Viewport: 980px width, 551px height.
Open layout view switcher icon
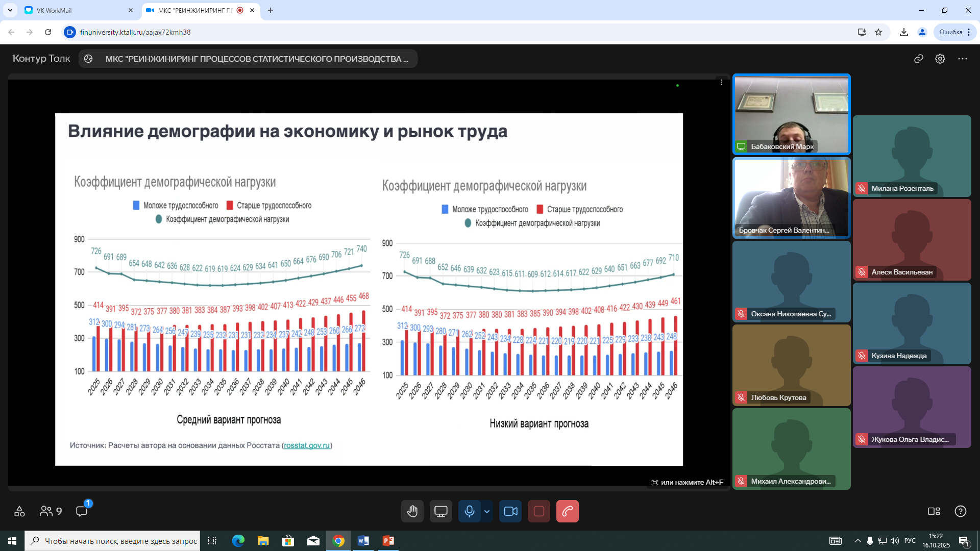[934, 511]
